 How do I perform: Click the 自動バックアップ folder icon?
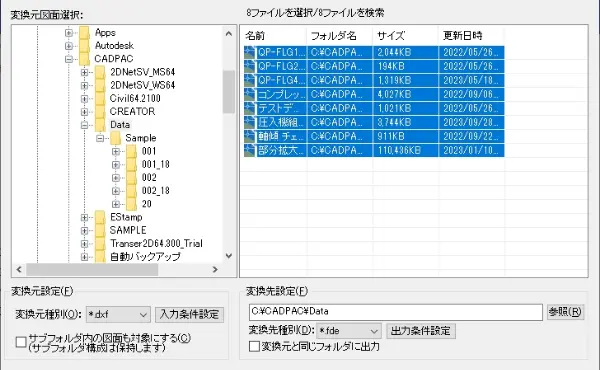[x=100, y=256]
